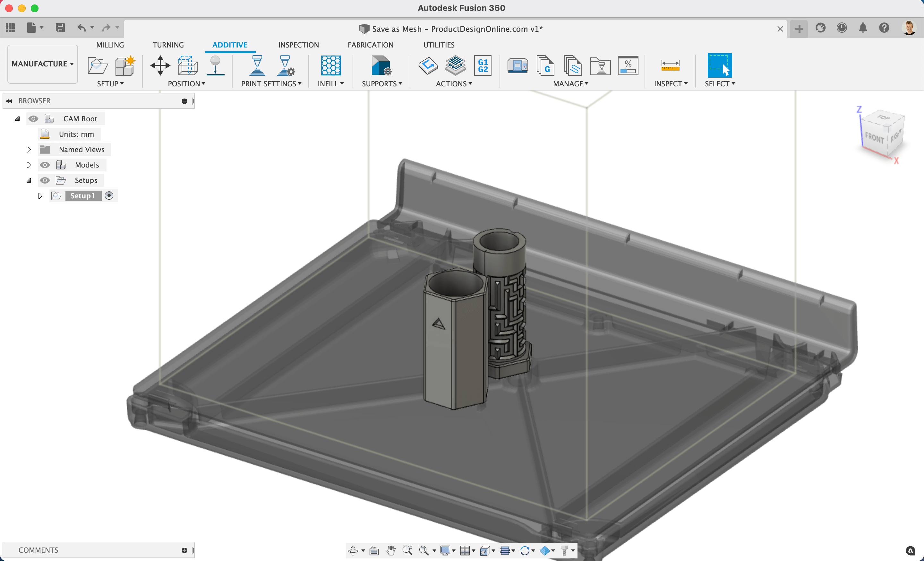Switch to the MILLING tab
924x561 pixels.
[110, 45]
